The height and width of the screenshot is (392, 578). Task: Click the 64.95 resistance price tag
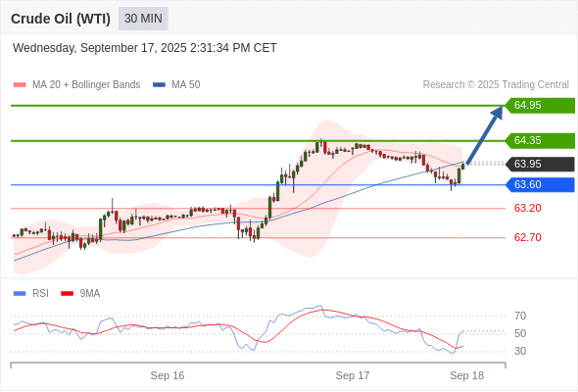click(540, 106)
